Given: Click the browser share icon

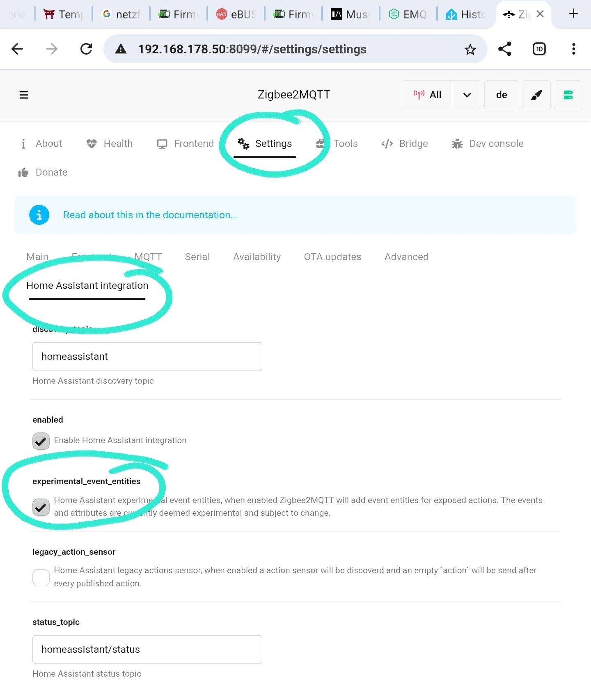Looking at the screenshot, I should coord(504,49).
